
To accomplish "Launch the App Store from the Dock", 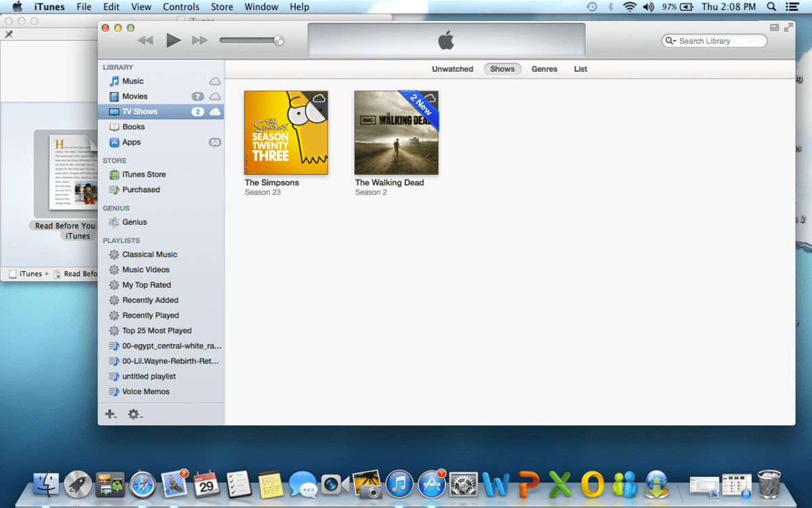I will tap(431, 484).
